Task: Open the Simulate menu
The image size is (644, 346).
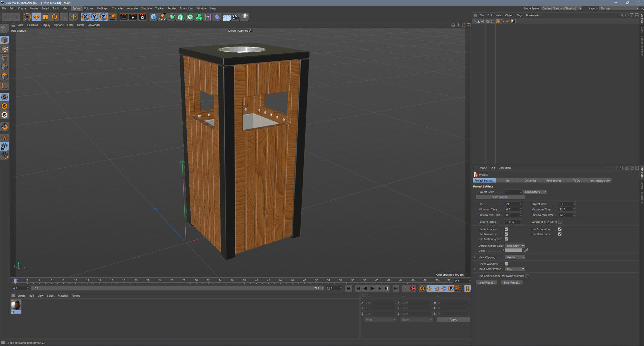Action: tap(146, 8)
